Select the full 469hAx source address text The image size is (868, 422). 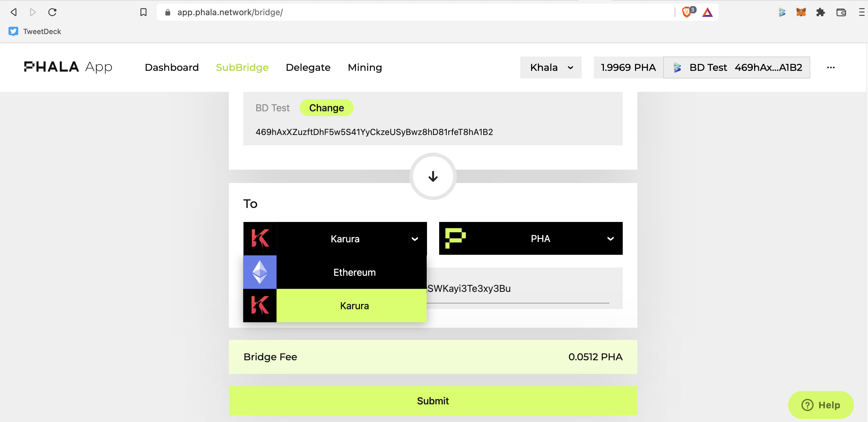pyautogui.click(x=374, y=132)
